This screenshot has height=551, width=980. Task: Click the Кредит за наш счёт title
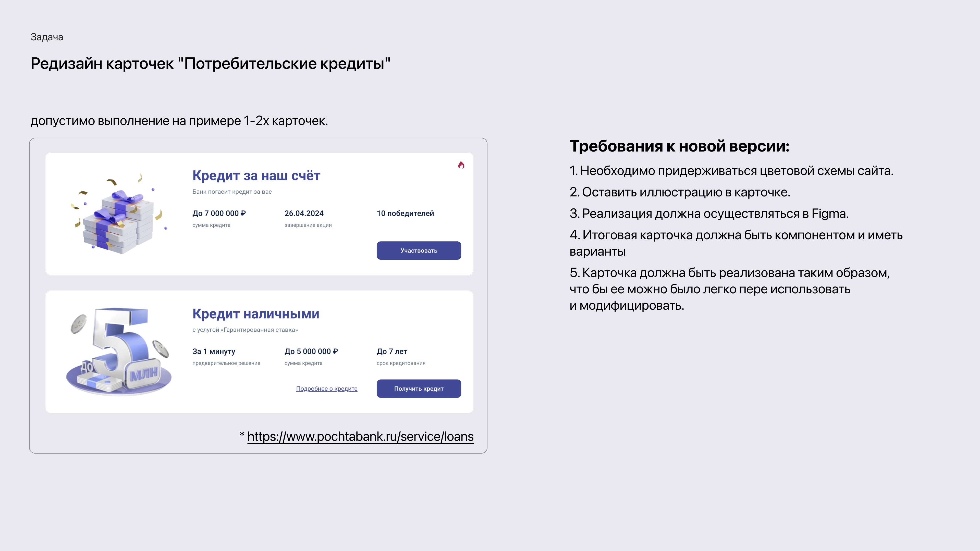256,176
